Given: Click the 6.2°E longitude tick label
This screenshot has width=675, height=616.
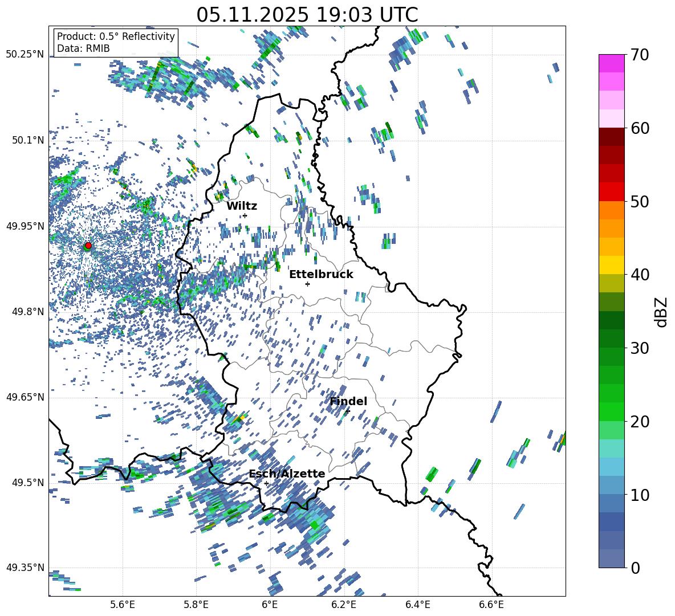Looking at the screenshot, I should click(344, 604).
